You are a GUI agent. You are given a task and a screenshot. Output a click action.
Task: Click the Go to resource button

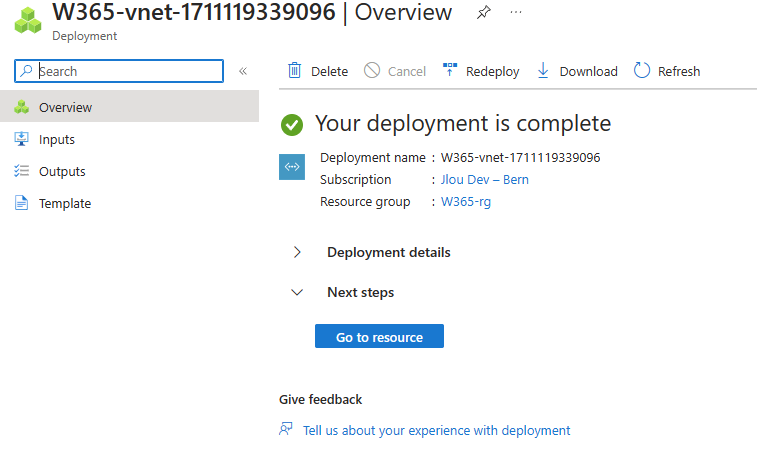click(379, 336)
